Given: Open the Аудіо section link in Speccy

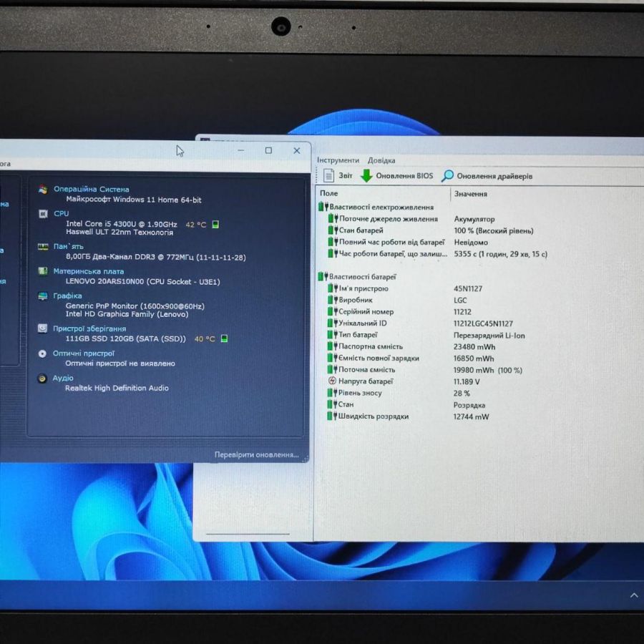Looking at the screenshot, I should point(63,378).
